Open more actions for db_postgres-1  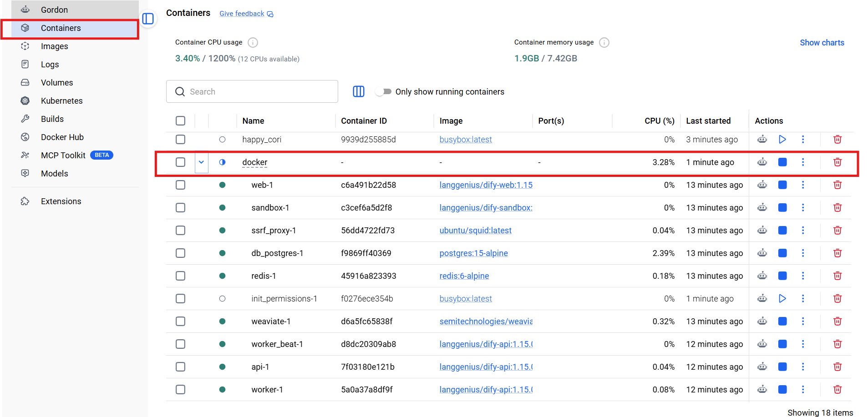(803, 253)
